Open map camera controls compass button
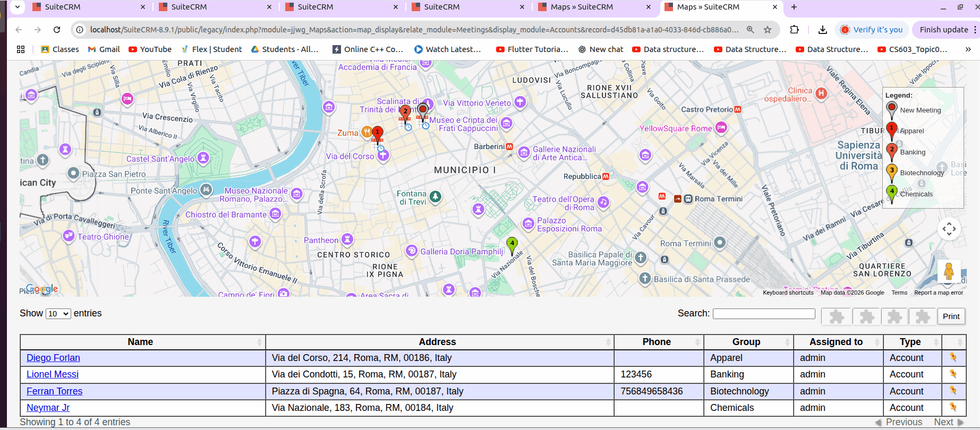 (949, 229)
